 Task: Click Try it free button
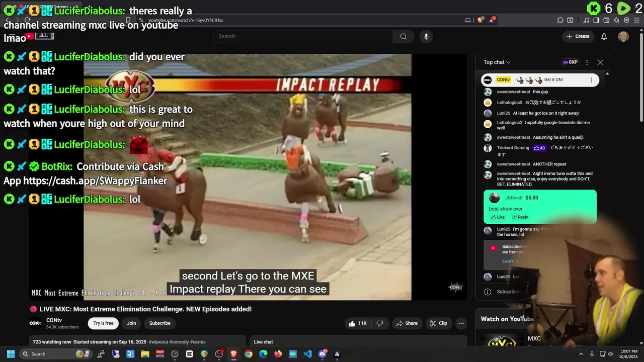[x=103, y=323]
